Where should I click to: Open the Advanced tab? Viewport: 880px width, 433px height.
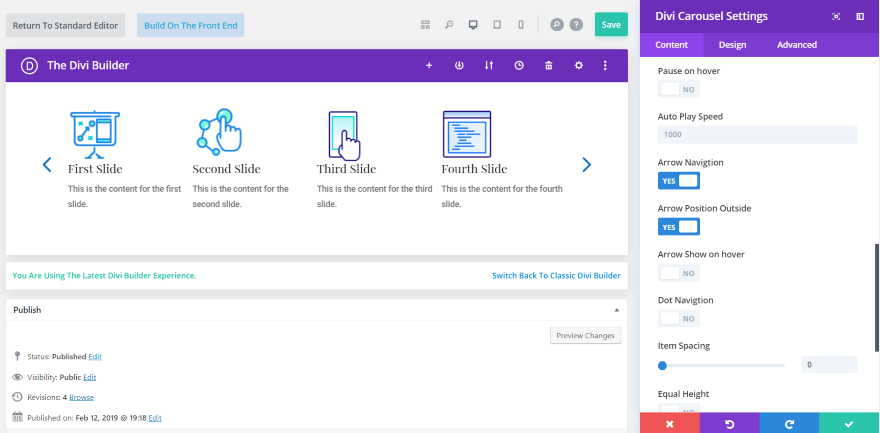pyautogui.click(x=797, y=45)
